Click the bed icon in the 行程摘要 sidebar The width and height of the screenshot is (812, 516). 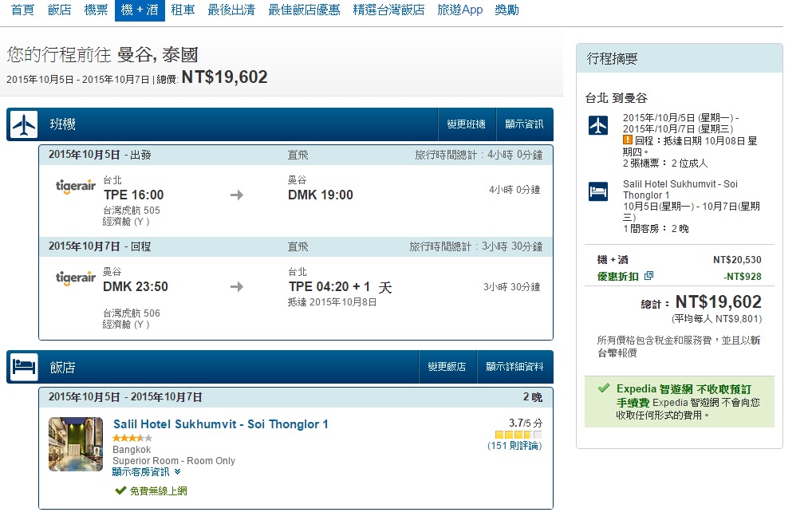(597, 192)
